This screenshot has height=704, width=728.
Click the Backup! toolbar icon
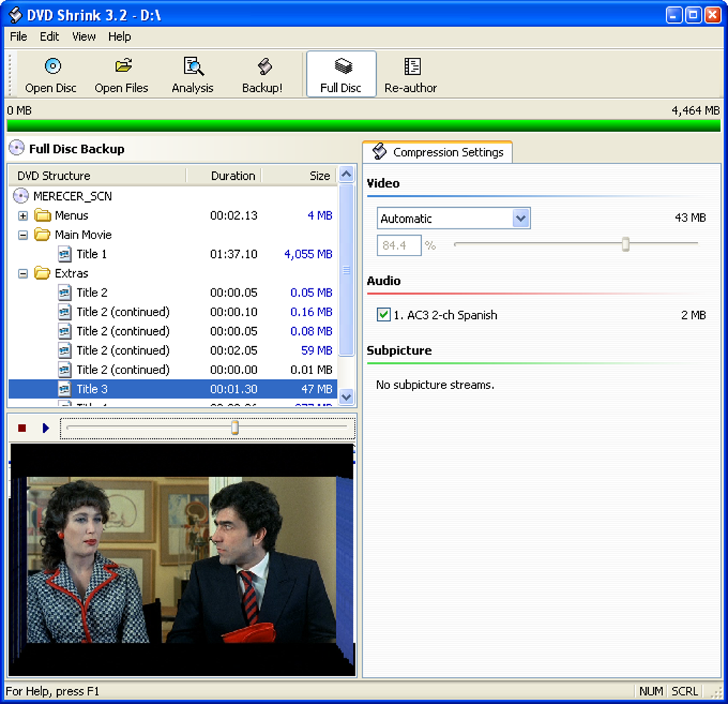click(x=264, y=66)
